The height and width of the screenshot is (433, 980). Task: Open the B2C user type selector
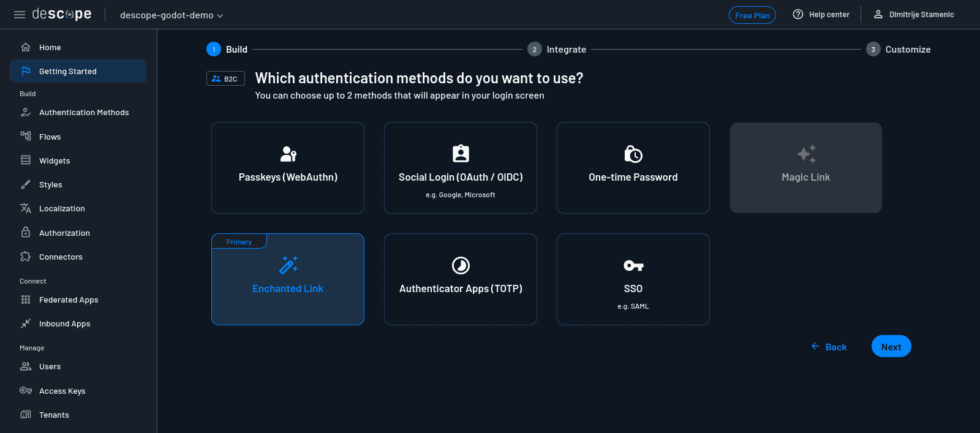(225, 78)
